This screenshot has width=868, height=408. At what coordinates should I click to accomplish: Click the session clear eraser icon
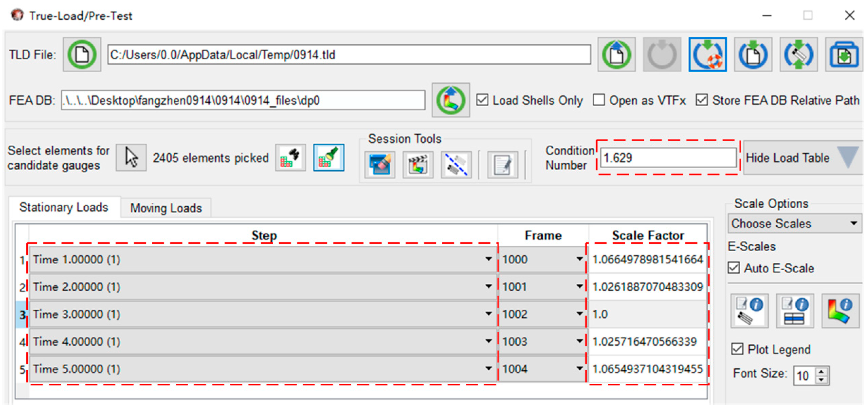(x=380, y=164)
